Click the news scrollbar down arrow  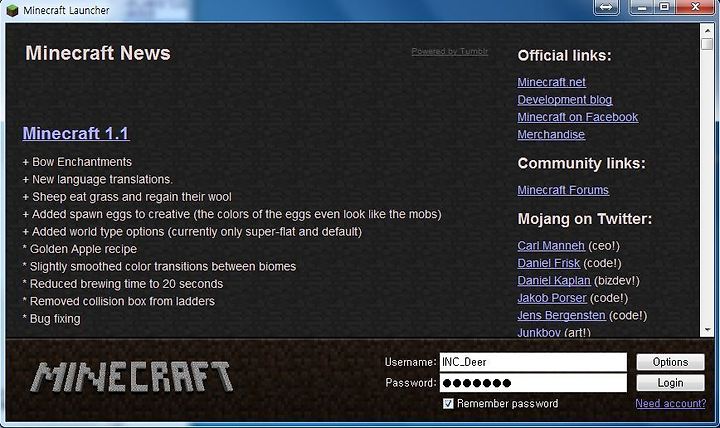tap(707, 330)
